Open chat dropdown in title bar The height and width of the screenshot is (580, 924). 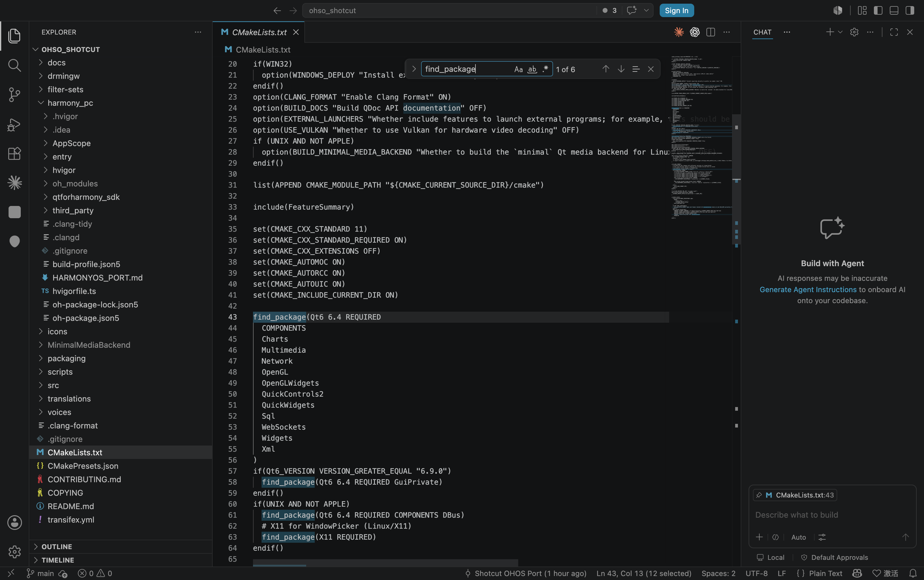click(x=646, y=10)
